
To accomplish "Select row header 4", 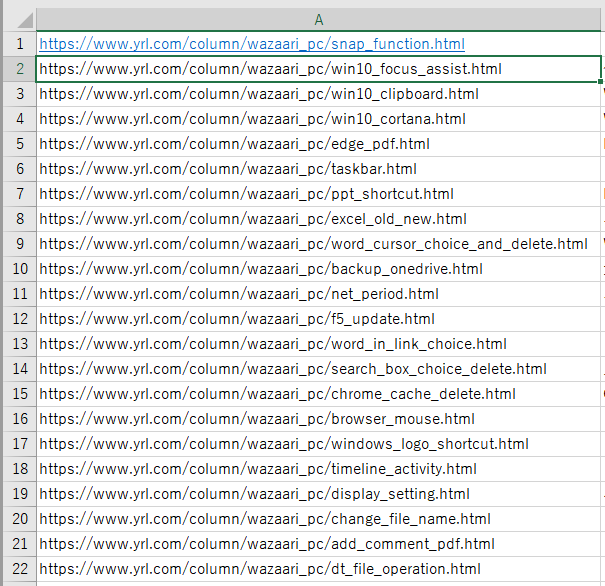I will coord(20,119).
